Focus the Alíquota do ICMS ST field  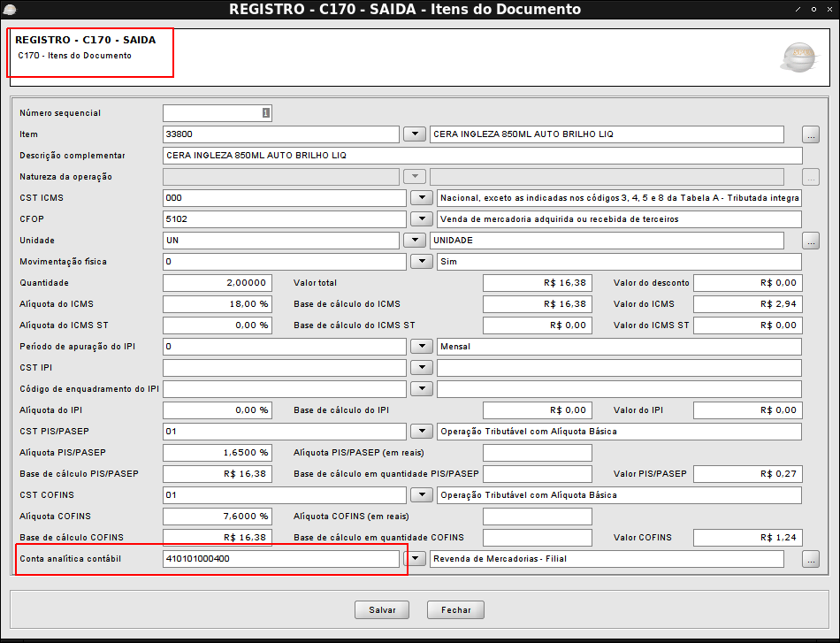click(218, 325)
